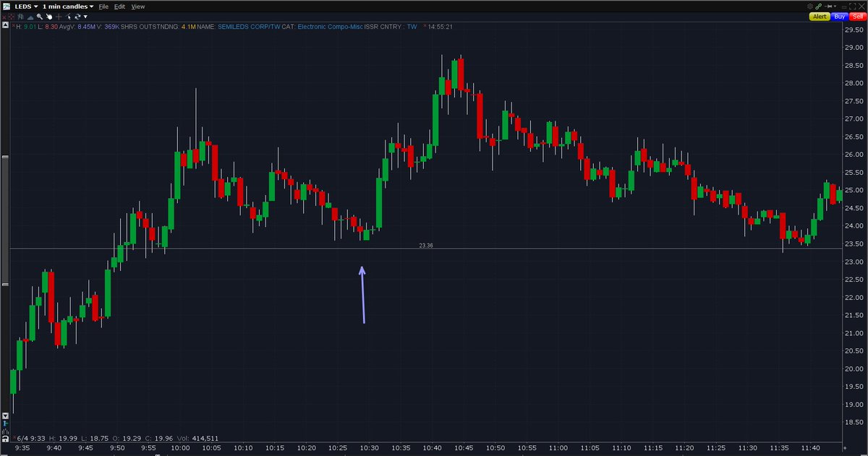Viewport: 868px width, 456px height.
Task: Click the pin window icon
Action: 827,7
